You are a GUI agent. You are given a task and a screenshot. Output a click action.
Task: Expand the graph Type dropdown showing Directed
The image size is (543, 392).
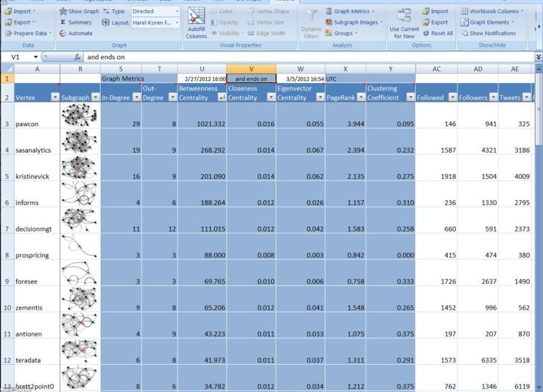pos(177,11)
